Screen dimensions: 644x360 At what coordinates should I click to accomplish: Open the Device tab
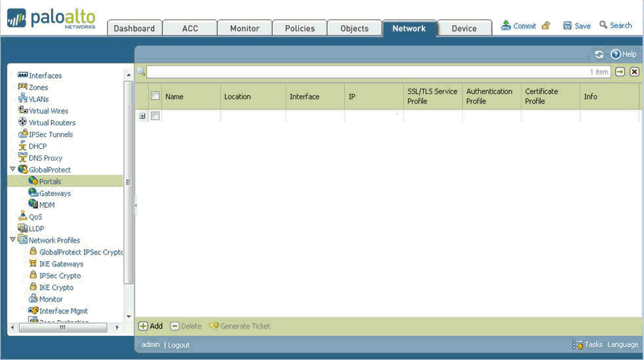pos(464,28)
